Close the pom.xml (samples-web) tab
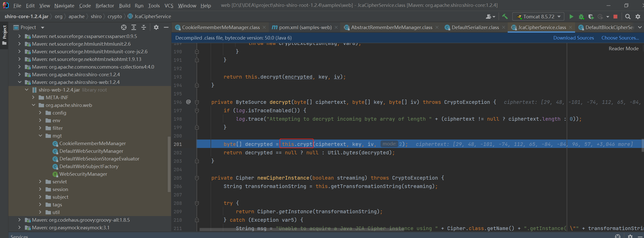Viewport: 644px width, 238px height. 336,27
